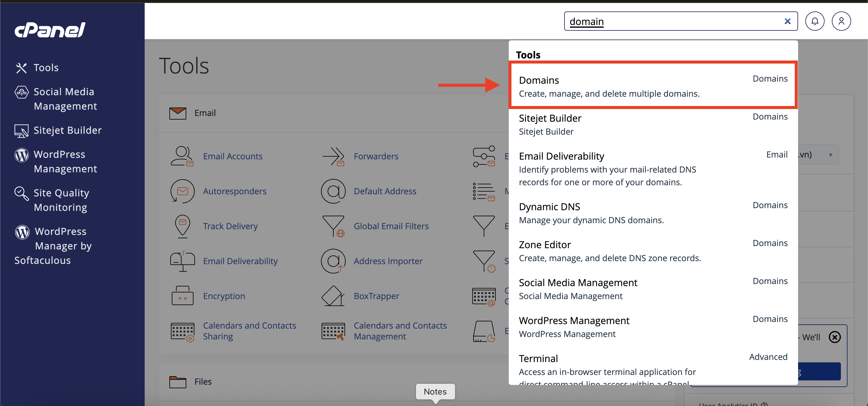Open Forwarders link
This screenshot has height=406, width=868.
(376, 156)
